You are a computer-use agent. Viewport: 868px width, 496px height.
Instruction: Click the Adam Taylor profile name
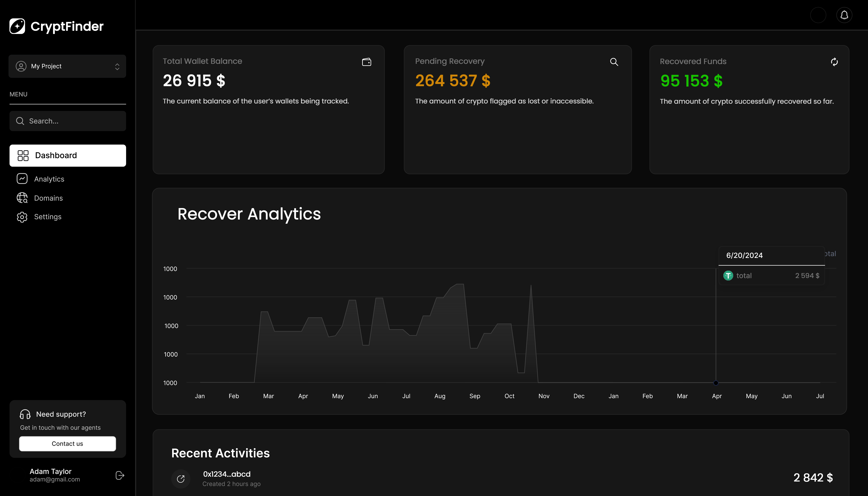click(50, 471)
